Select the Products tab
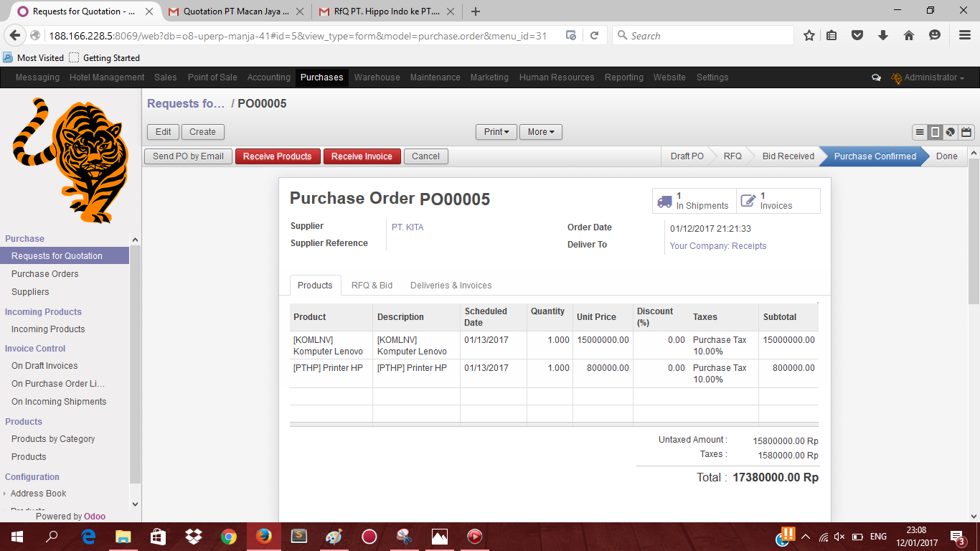Image resolution: width=980 pixels, height=551 pixels. tap(315, 286)
